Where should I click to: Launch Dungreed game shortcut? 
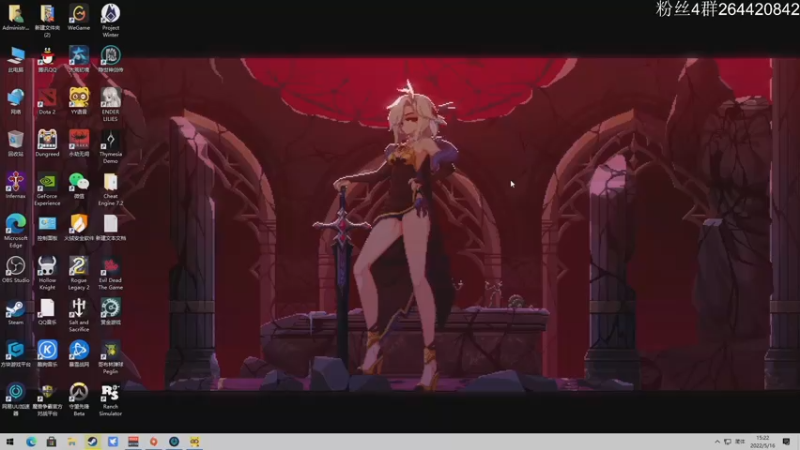[x=47, y=140]
